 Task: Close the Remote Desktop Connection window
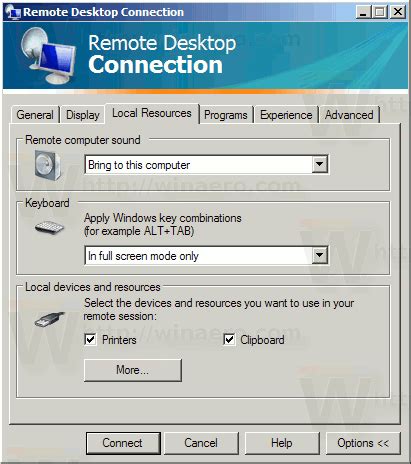coord(398,12)
